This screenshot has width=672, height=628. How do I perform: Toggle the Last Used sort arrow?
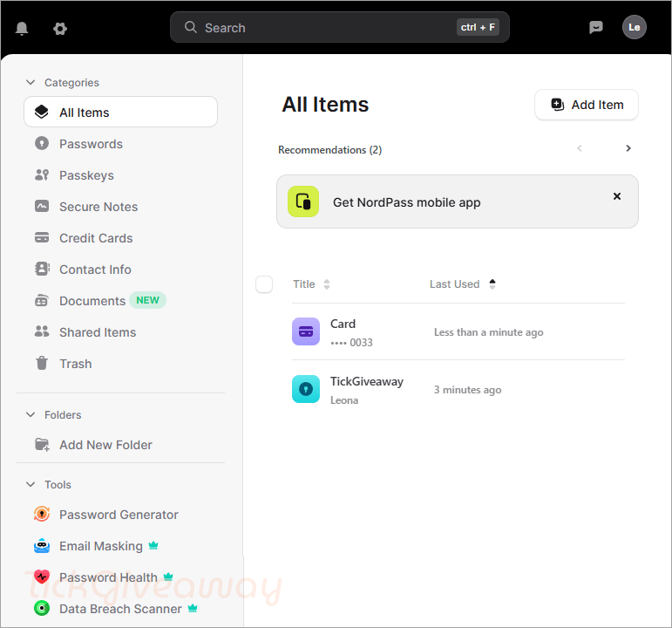492,284
